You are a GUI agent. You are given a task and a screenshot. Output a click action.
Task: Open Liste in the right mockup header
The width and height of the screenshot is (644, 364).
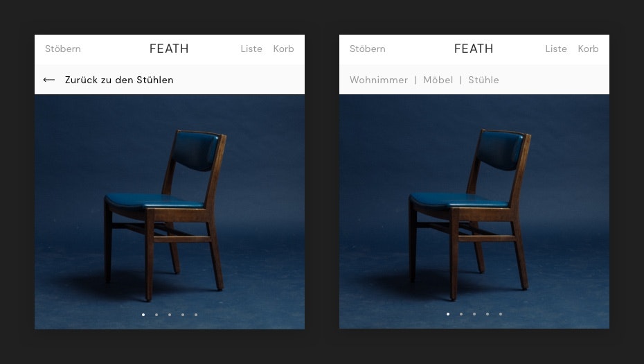[x=556, y=49]
